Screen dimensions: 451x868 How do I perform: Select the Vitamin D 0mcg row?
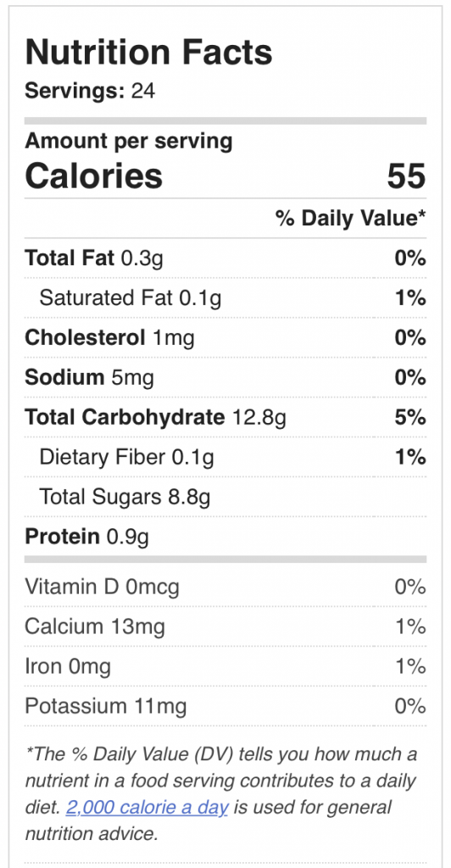tap(225, 587)
